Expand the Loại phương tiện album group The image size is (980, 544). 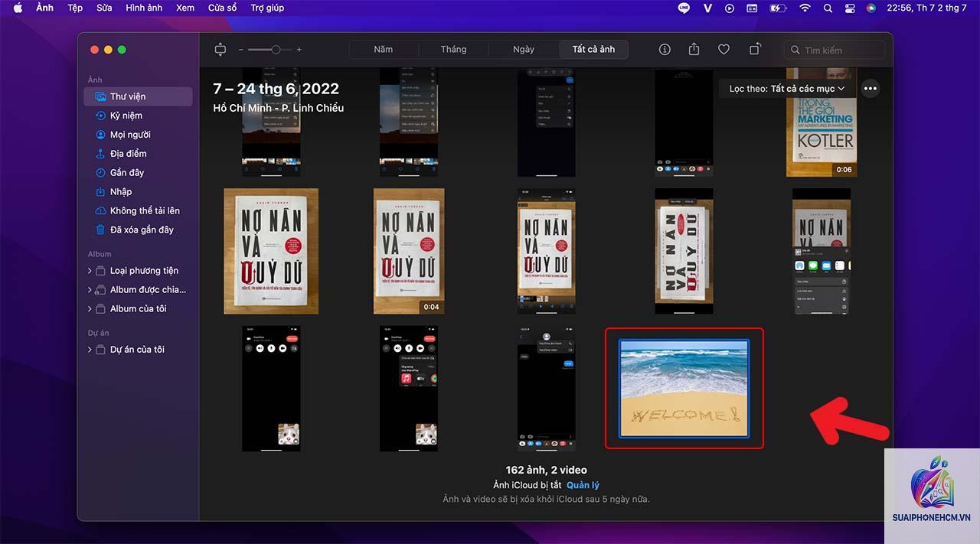90,271
